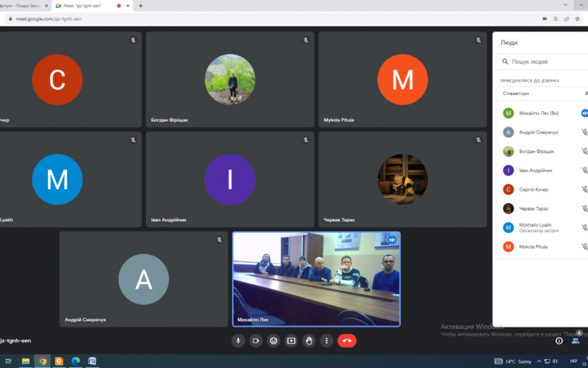Collapse the Співавтори section
The image size is (588, 368).
(x=542, y=93)
